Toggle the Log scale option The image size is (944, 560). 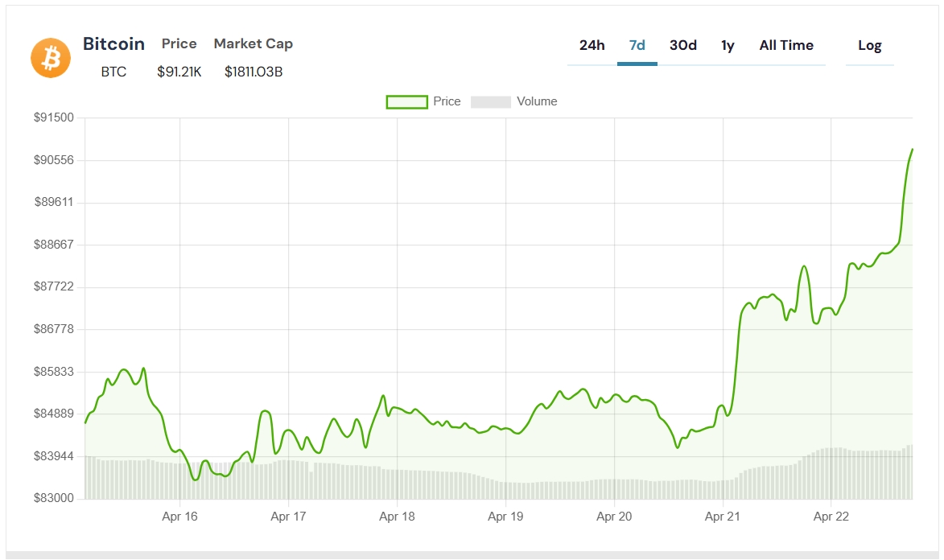click(870, 46)
